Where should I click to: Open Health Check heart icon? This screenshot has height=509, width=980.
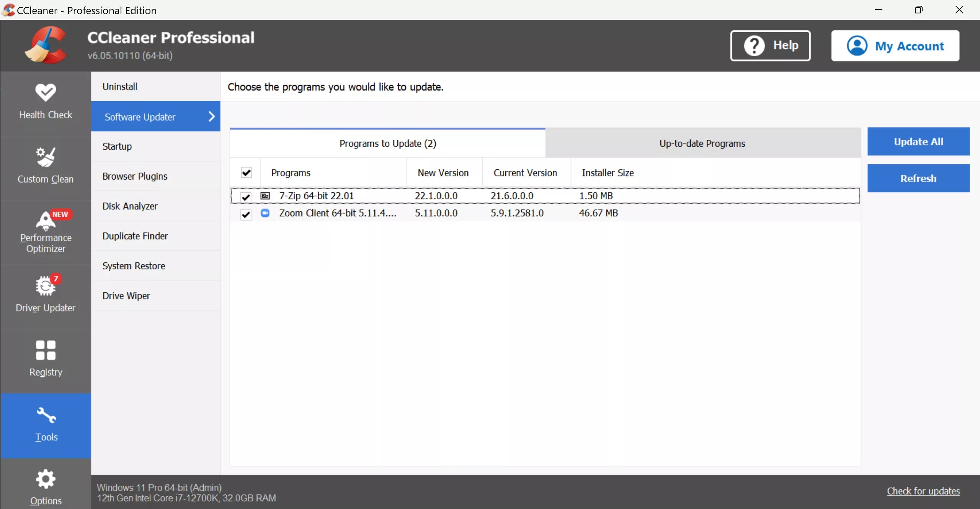(x=46, y=93)
